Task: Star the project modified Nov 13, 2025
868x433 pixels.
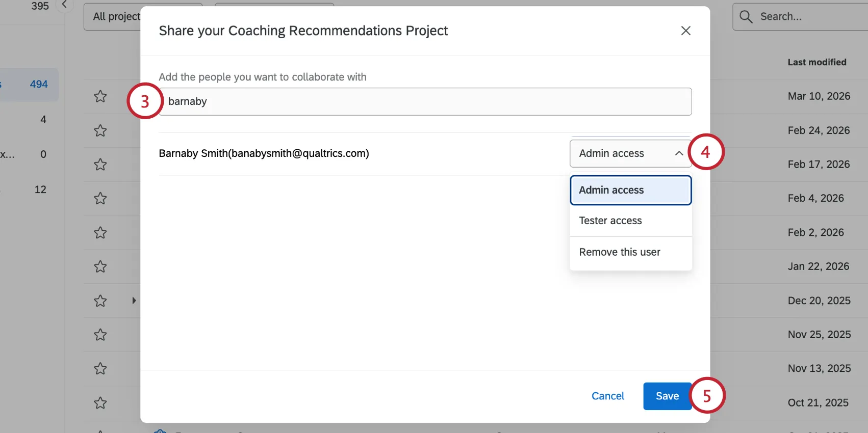Action: [x=100, y=369]
